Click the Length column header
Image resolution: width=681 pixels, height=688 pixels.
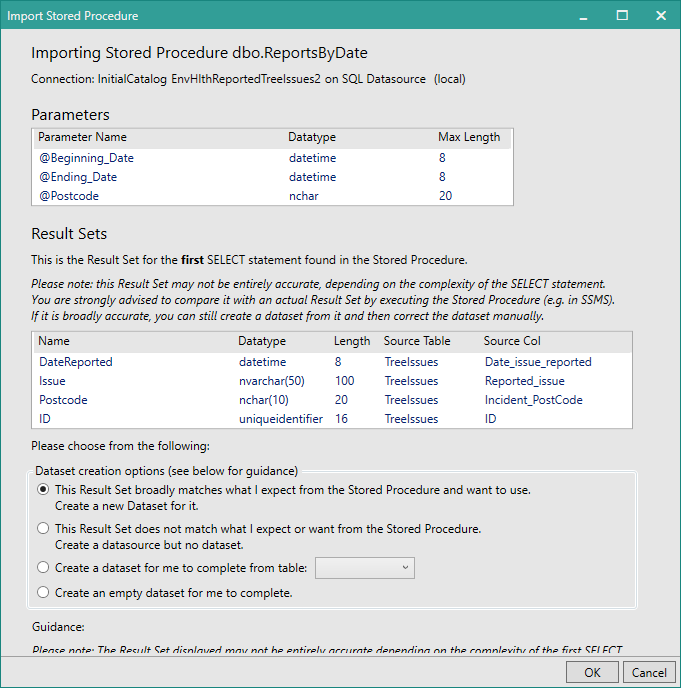click(352, 341)
